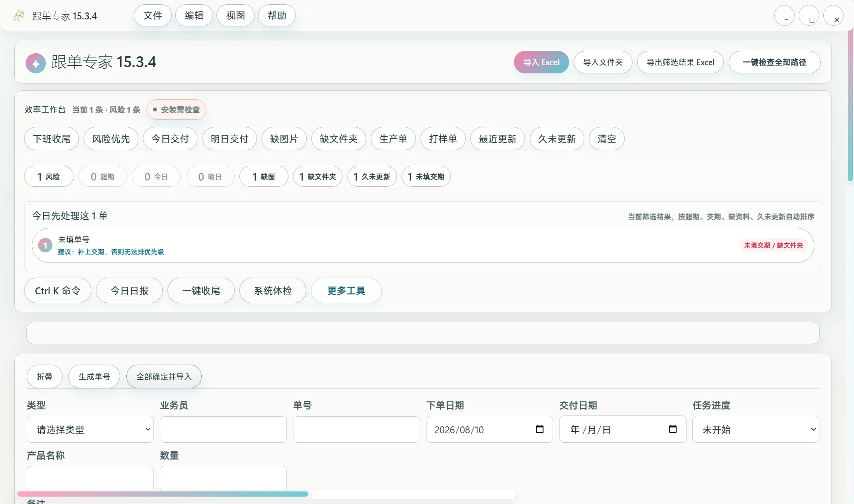This screenshot has height=504, width=854.
Task: Toggle the 今日交付 filter
Action: click(x=170, y=139)
